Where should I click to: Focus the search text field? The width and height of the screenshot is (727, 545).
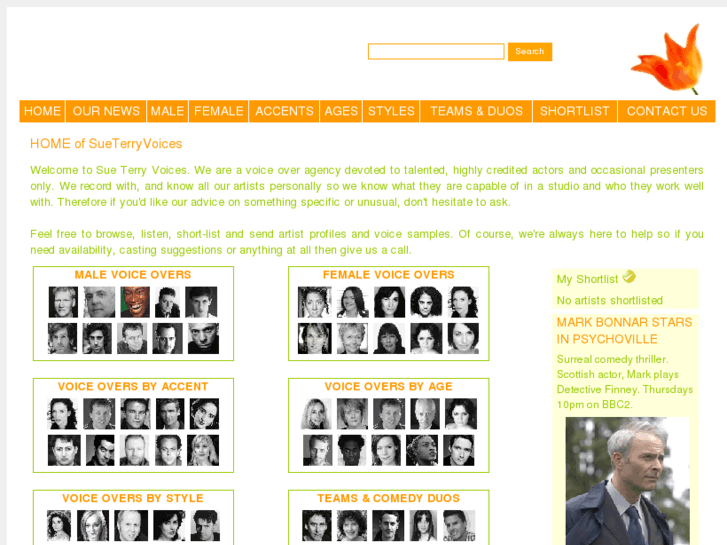(436, 51)
